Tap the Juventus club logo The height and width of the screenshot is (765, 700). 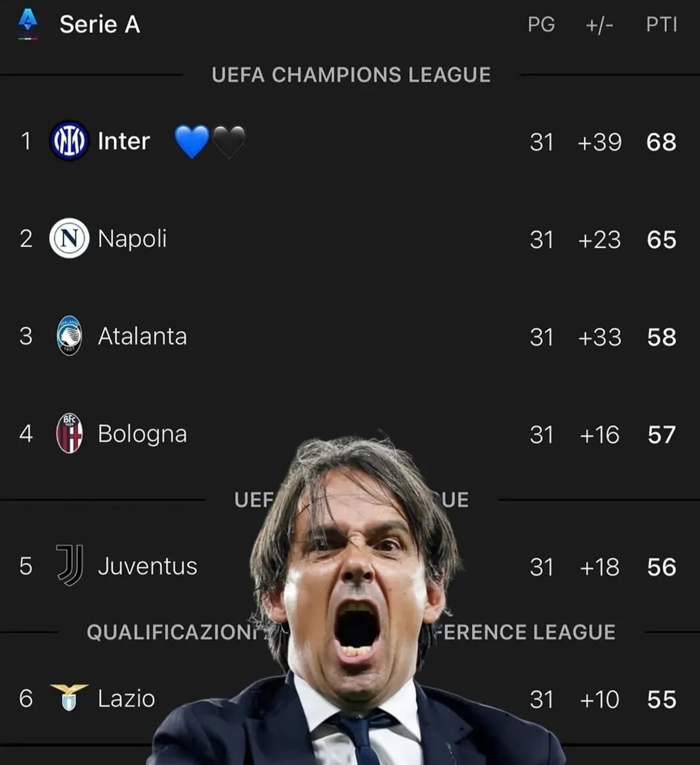(x=70, y=565)
